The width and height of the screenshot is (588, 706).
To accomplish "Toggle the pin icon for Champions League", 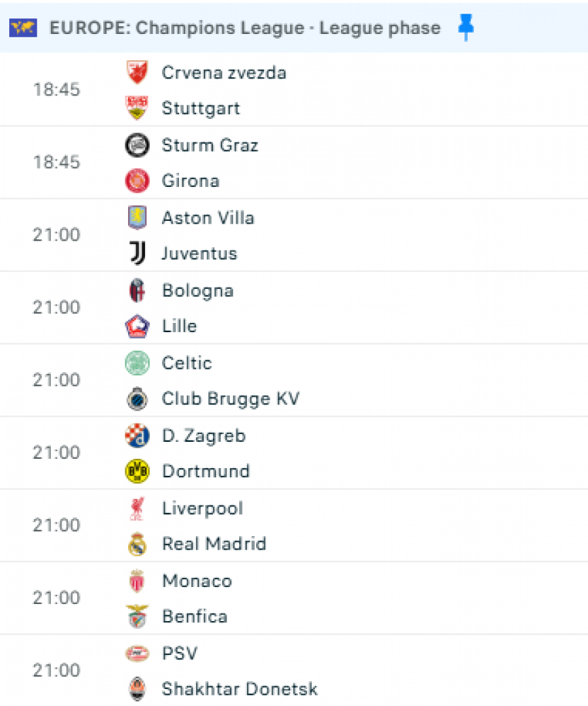I will (x=466, y=27).
